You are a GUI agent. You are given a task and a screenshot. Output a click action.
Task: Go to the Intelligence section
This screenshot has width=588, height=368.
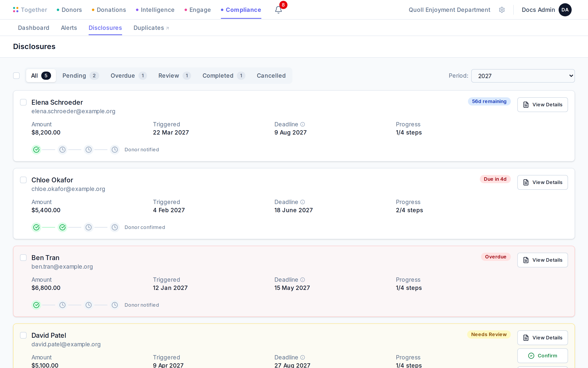pos(155,10)
